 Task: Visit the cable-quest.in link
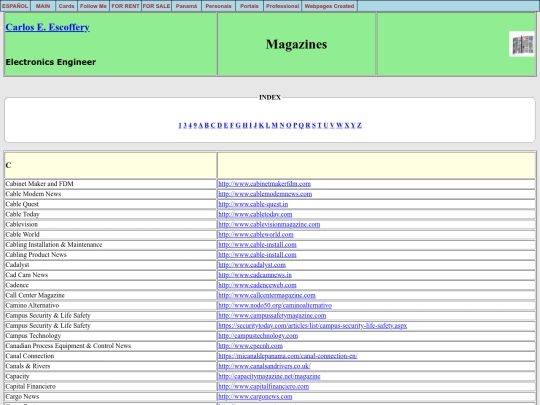(253, 204)
